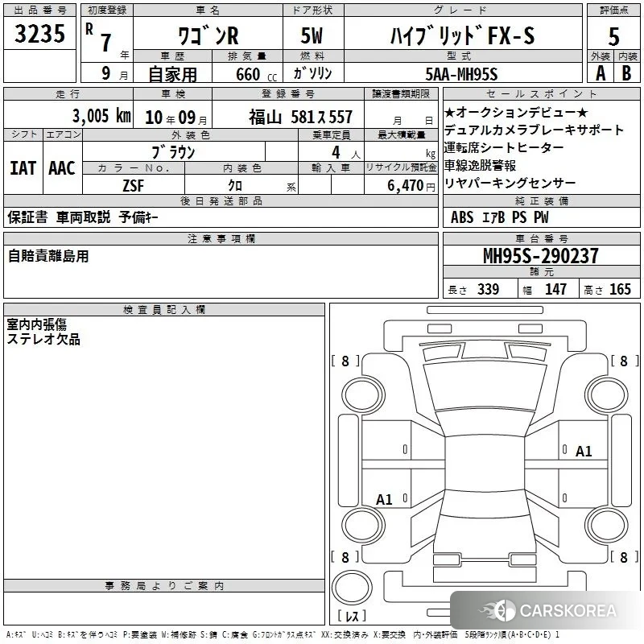Image resolution: width=644 pixels, height=644 pixels.
Task: Click the mileage value 3,005 km
Action: click(101, 116)
